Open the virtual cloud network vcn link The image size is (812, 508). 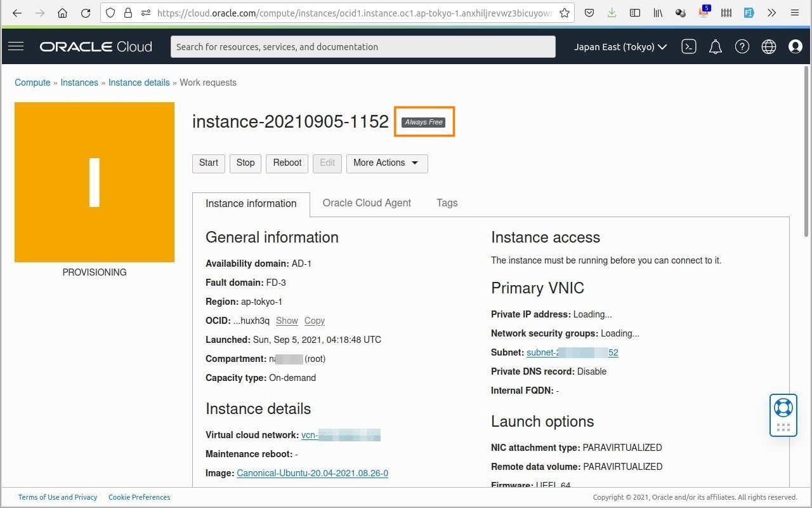tap(341, 435)
